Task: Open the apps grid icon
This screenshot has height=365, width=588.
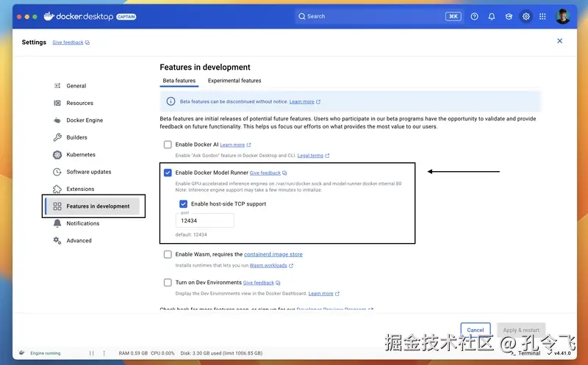Action: click(x=542, y=16)
